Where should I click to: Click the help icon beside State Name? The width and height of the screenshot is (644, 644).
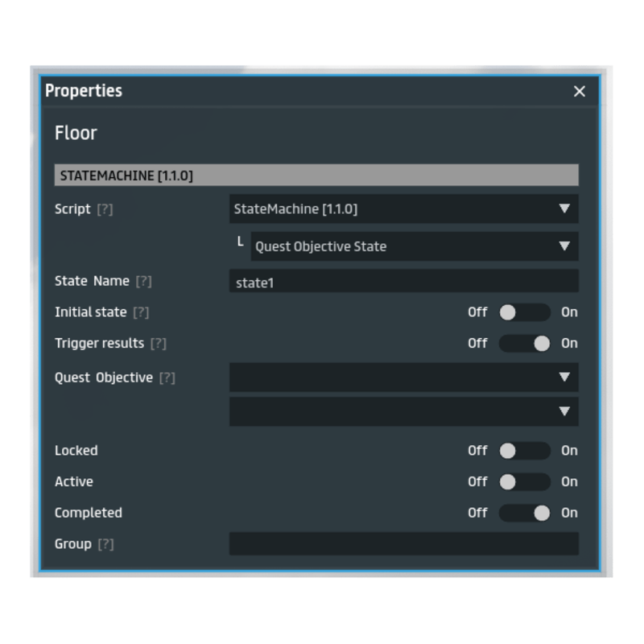(x=143, y=282)
